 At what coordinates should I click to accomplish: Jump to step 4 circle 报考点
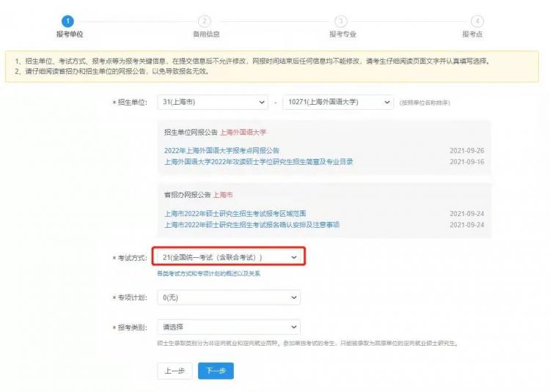[x=477, y=21]
